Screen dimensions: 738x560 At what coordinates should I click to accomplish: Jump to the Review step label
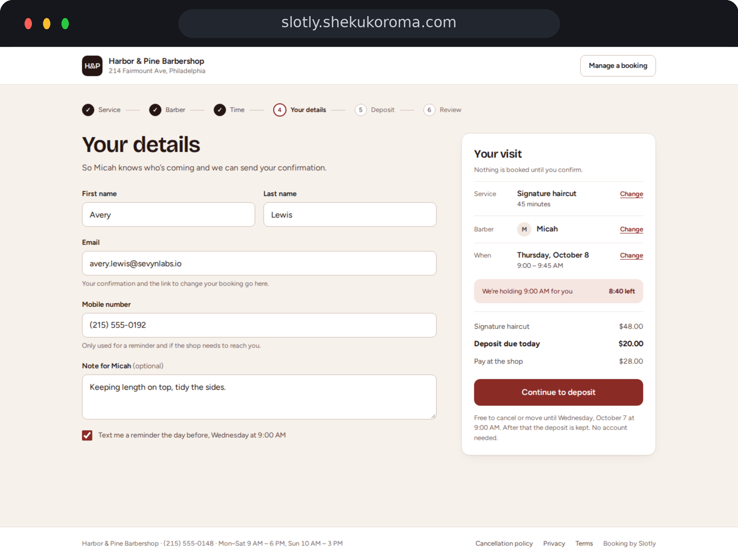click(x=450, y=110)
